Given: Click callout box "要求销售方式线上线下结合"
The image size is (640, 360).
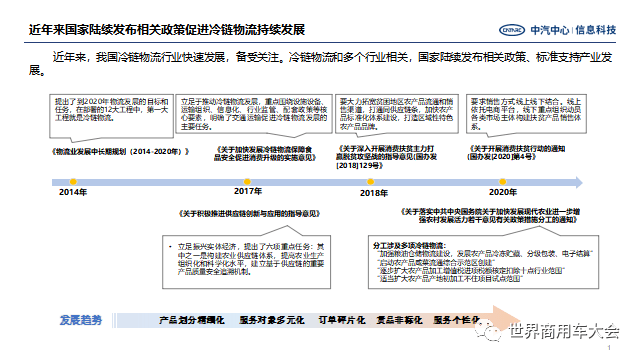Looking at the screenshot, I should (526, 114).
